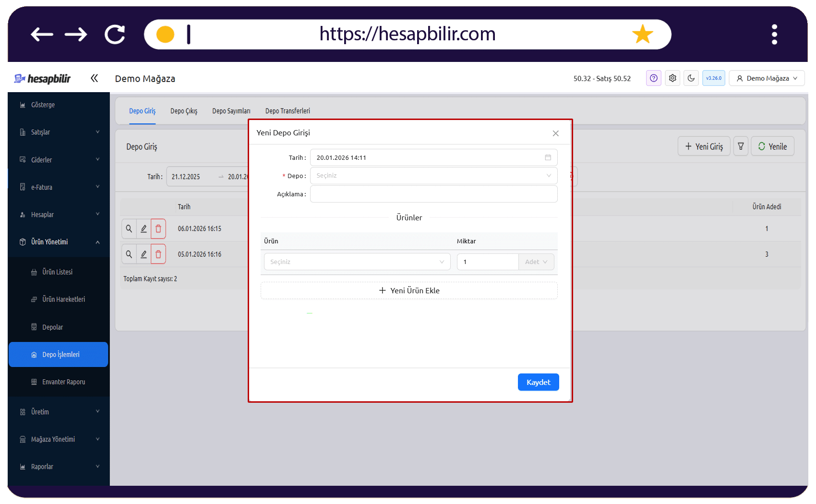Expand the Satışlar sidebar menu
Viewport: 816px width, 504px height.
(59, 132)
